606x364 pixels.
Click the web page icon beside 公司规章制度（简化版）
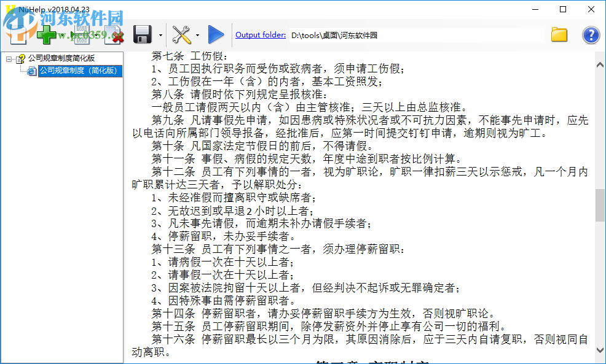coord(32,71)
